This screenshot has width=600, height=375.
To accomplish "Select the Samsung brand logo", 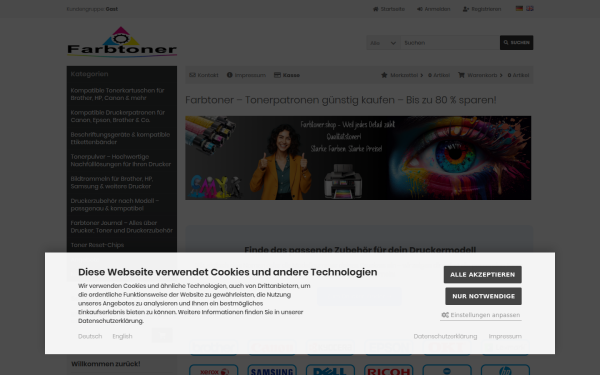I will (272, 370).
